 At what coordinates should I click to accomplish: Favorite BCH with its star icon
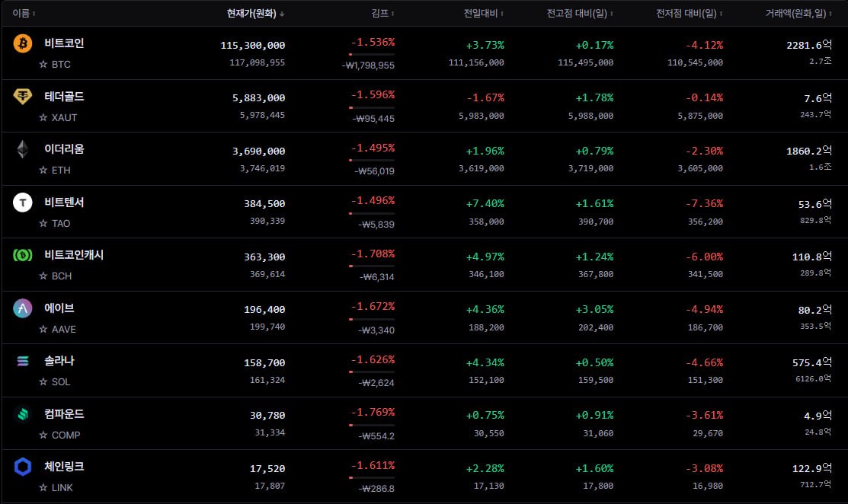point(43,276)
